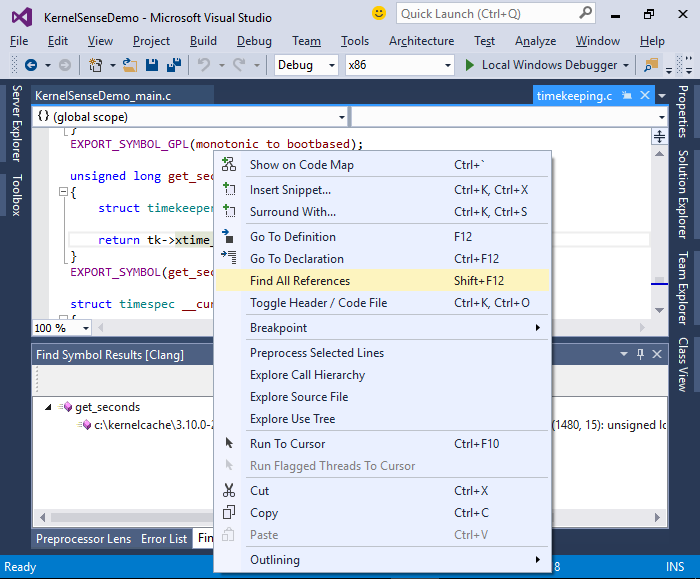Click the Go To Declaration icon
Viewport: 700px width, 579px height.
[x=229, y=258]
